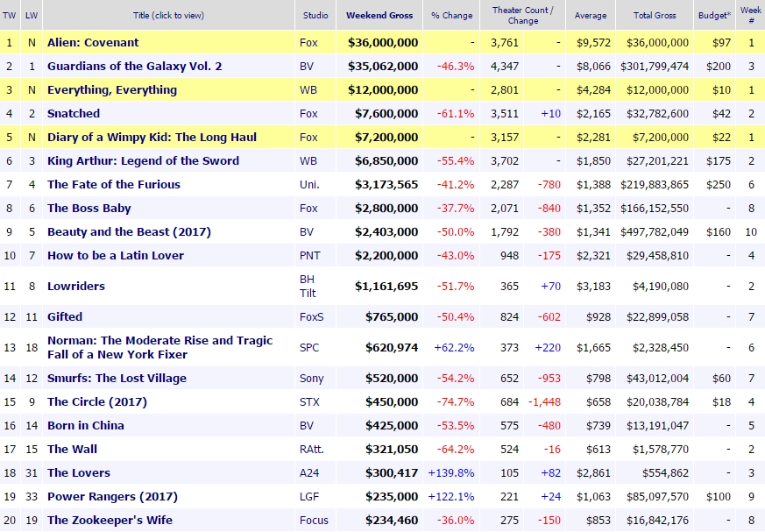Sort by % Change column header
This screenshot has width=765, height=532.
452,15
